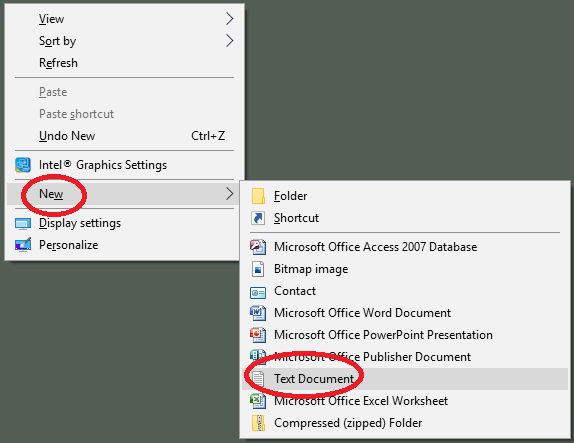The height and width of the screenshot is (443, 574).
Task: Click the Access 2007 Database icon
Action: point(258,247)
